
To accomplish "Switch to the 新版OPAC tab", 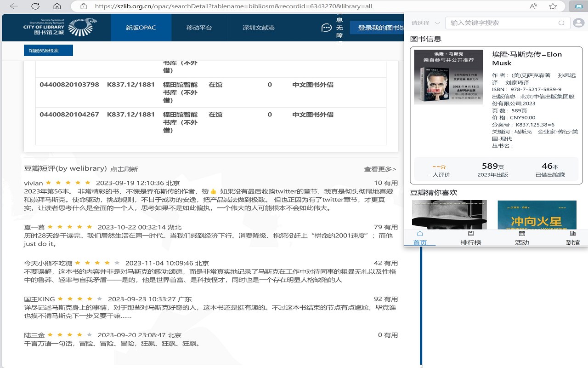I will coord(141,28).
